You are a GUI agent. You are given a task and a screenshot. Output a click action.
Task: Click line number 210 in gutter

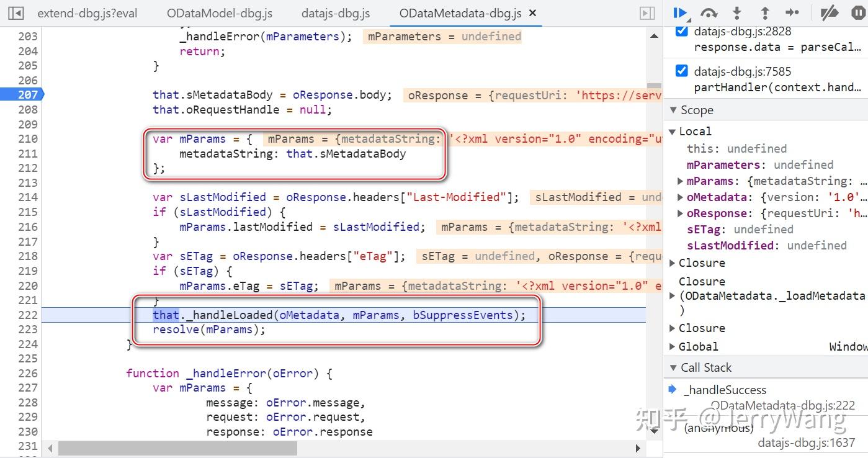click(x=28, y=138)
